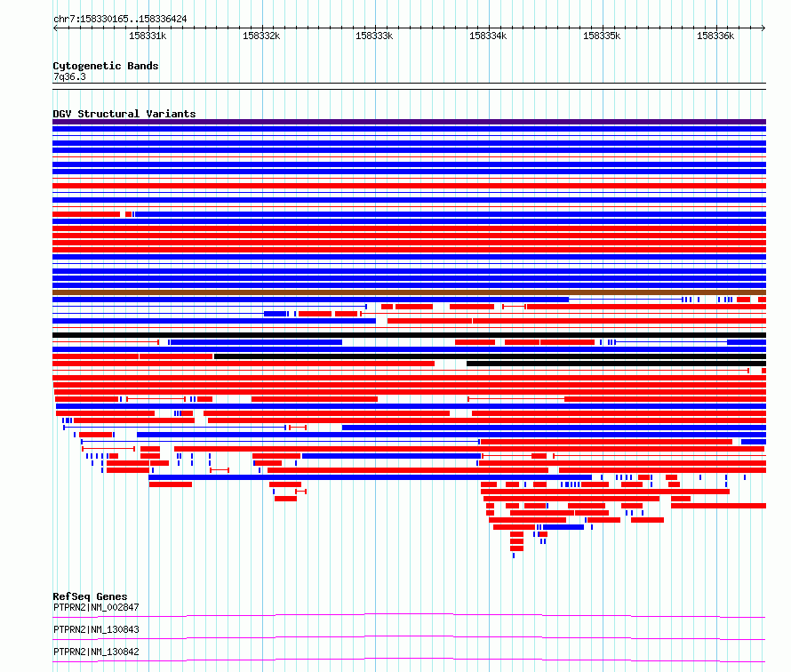Click the 158334k ruler position label
Viewport: 791px width, 672px height.
coord(488,36)
